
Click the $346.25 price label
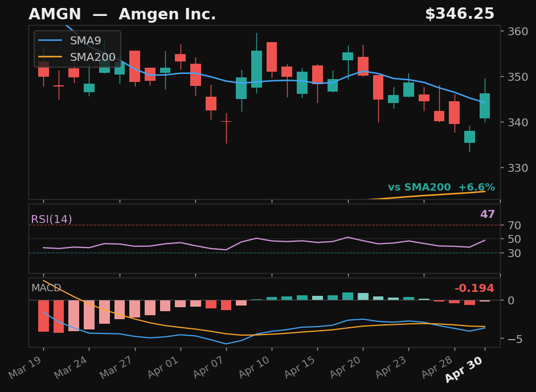[460, 14]
